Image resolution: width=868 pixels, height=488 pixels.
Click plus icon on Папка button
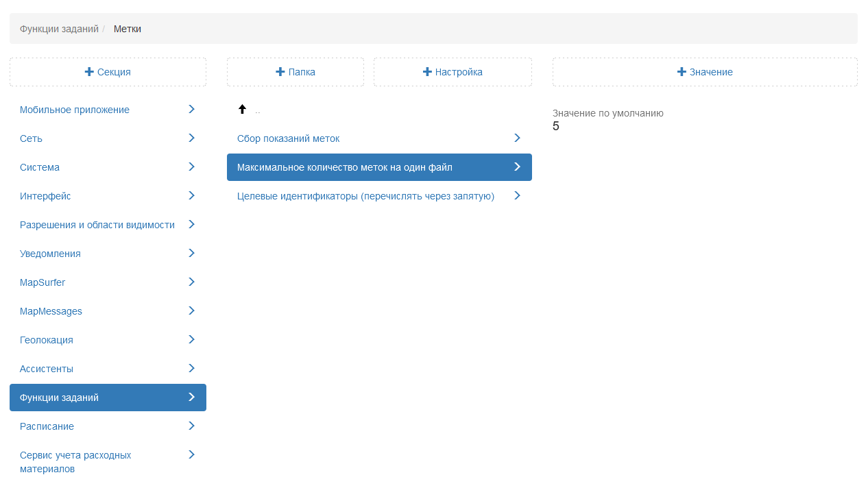pyautogui.click(x=280, y=72)
